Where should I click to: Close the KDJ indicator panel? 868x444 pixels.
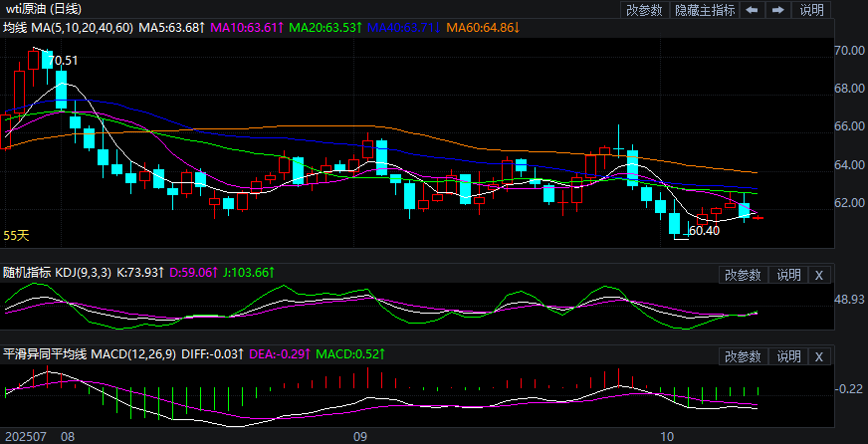point(819,275)
